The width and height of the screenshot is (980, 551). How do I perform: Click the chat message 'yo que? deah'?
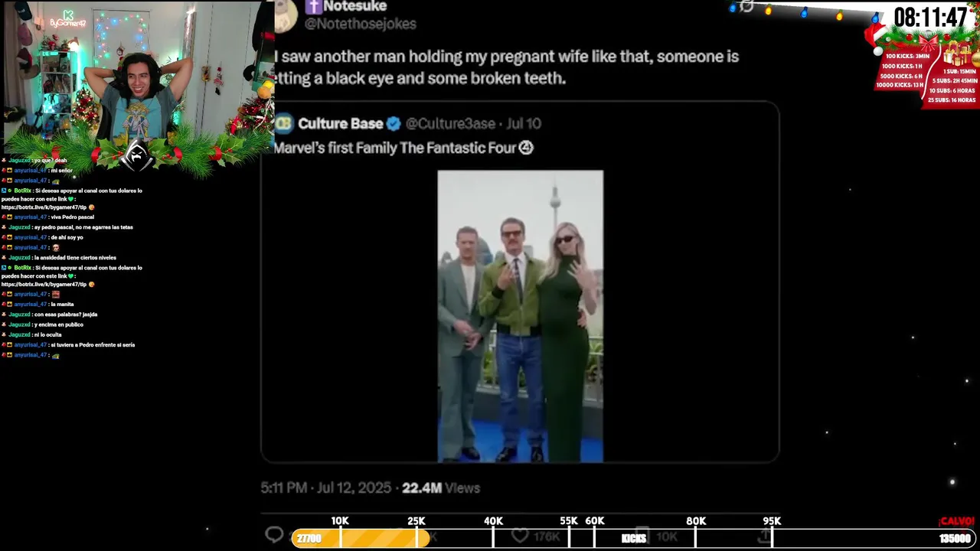[51, 161]
